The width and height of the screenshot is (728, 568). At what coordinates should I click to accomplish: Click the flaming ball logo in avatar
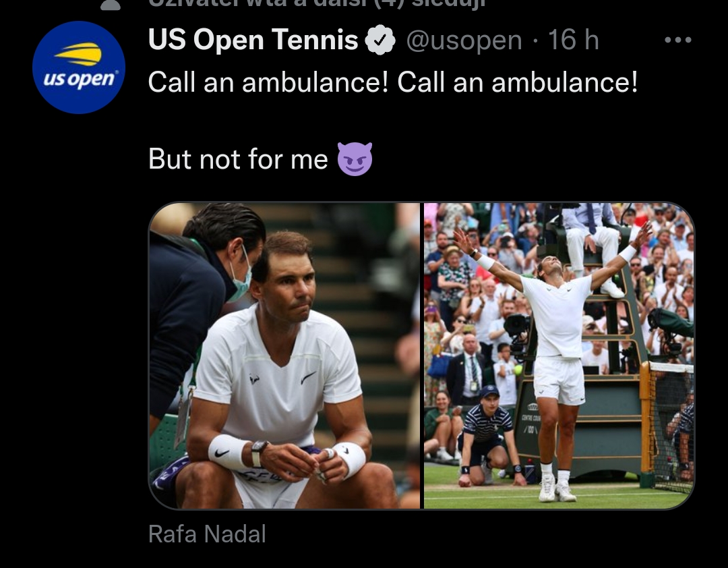(x=79, y=54)
